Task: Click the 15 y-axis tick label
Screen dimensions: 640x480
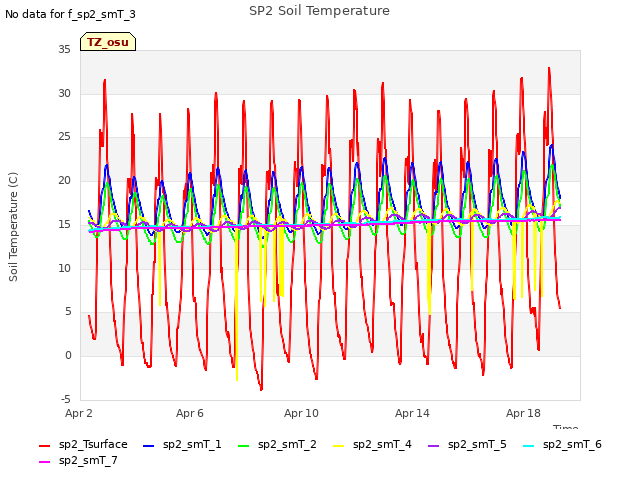Action: coord(64,224)
